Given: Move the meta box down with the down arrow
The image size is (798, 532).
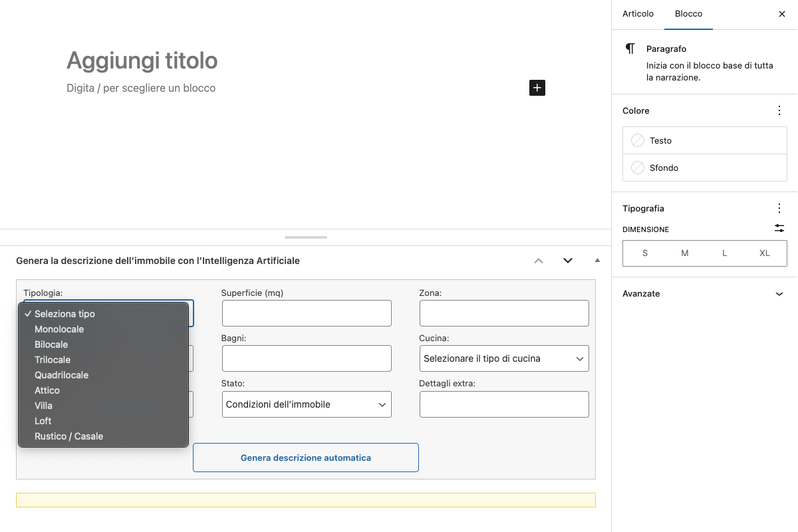Looking at the screenshot, I should click(x=568, y=261).
